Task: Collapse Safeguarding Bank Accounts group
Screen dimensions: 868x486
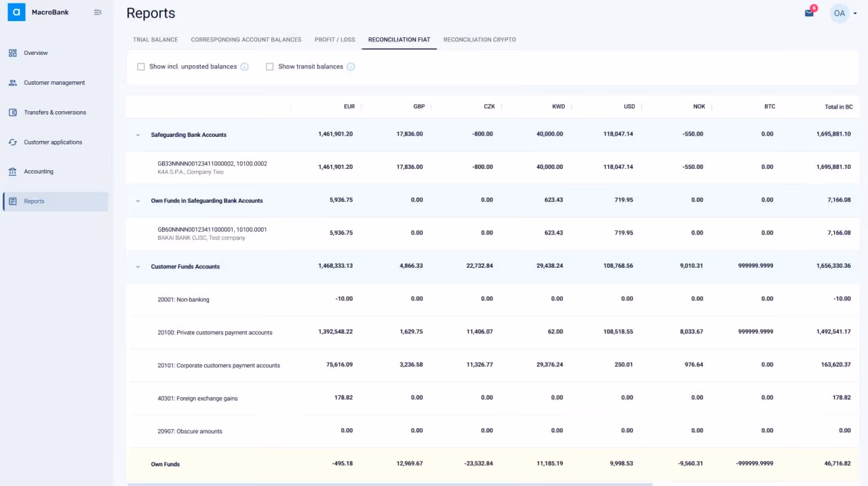Action: pos(138,135)
